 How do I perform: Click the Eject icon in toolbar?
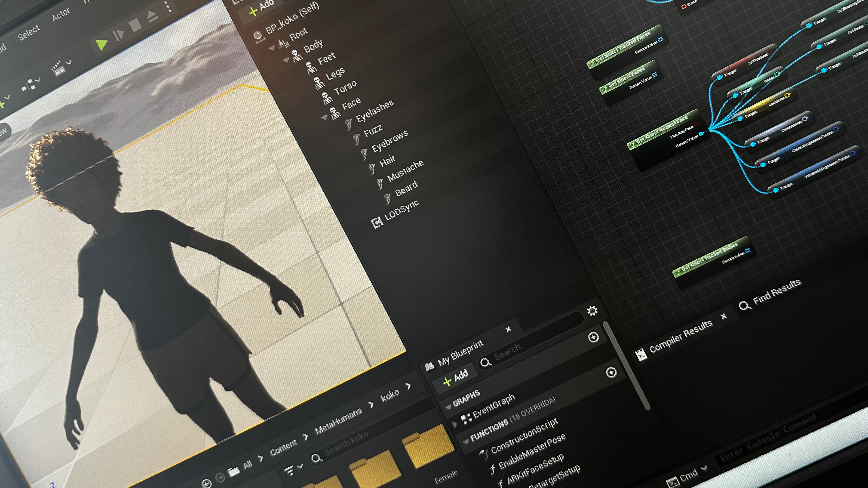tap(152, 16)
